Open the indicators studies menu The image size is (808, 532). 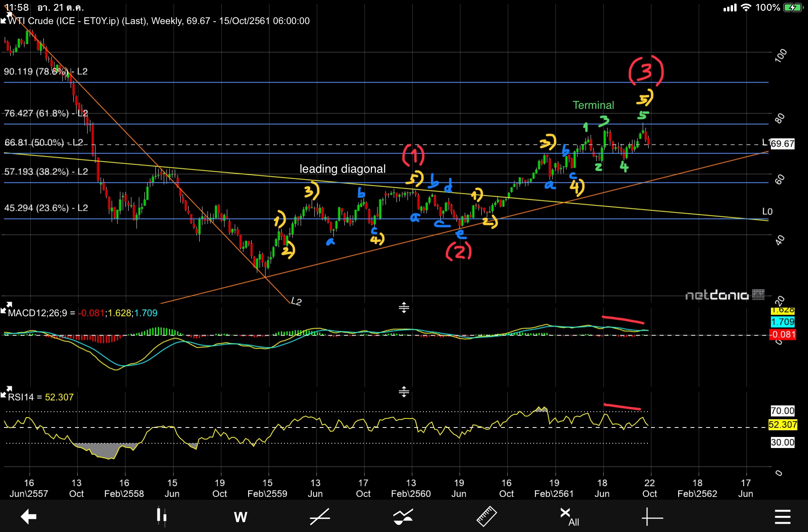(403, 517)
